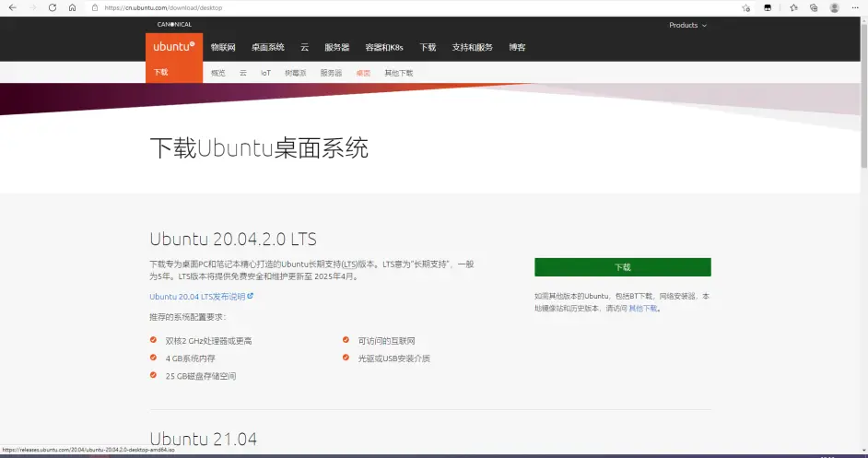Select the IoT sub-navigation tab
This screenshot has height=458, width=868.
pos(265,73)
